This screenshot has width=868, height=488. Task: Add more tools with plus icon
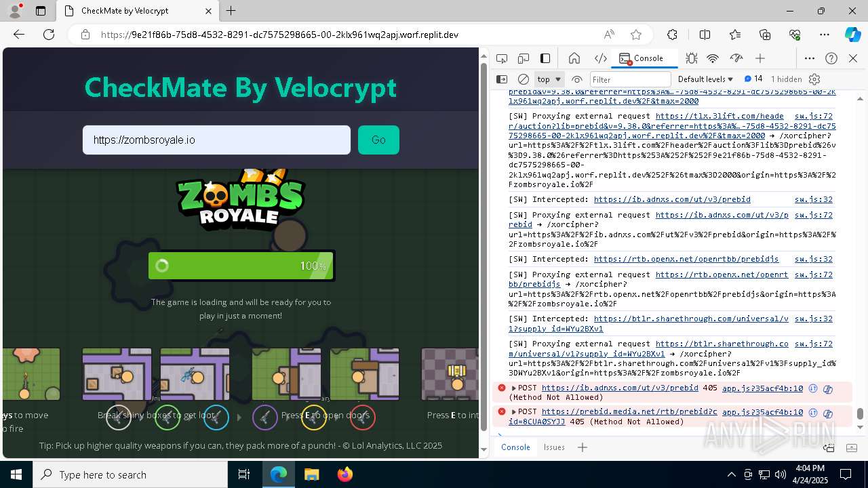(x=760, y=58)
